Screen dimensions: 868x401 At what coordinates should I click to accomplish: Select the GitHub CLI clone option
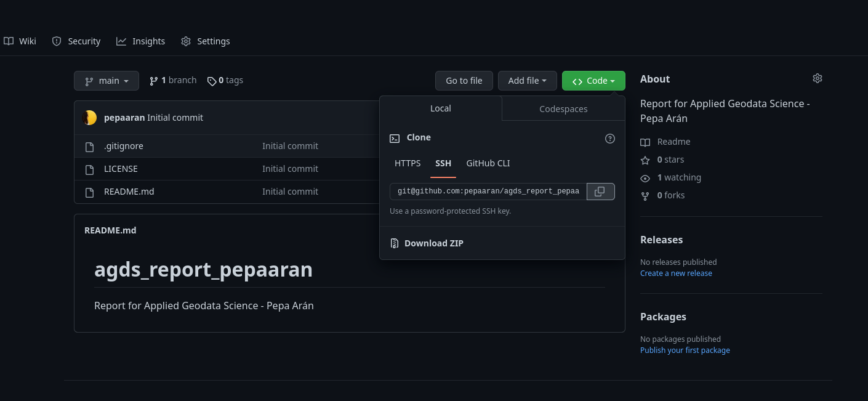tap(488, 163)
